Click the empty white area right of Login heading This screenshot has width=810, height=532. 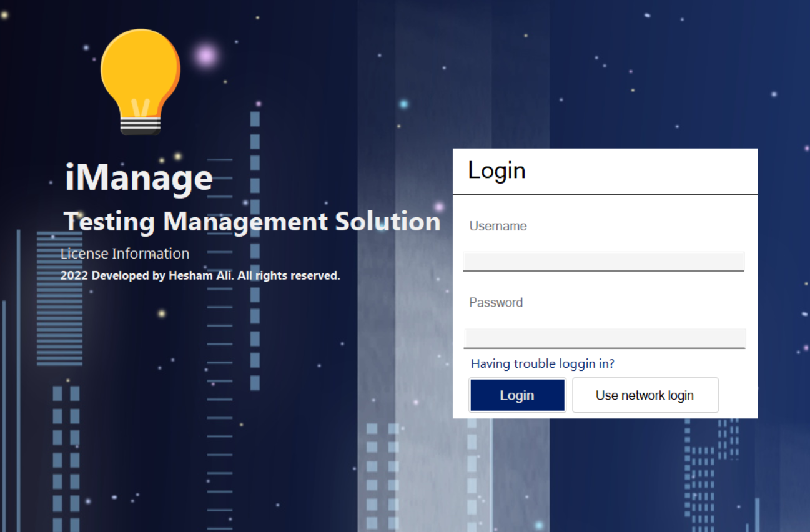[x=643, y=170]
